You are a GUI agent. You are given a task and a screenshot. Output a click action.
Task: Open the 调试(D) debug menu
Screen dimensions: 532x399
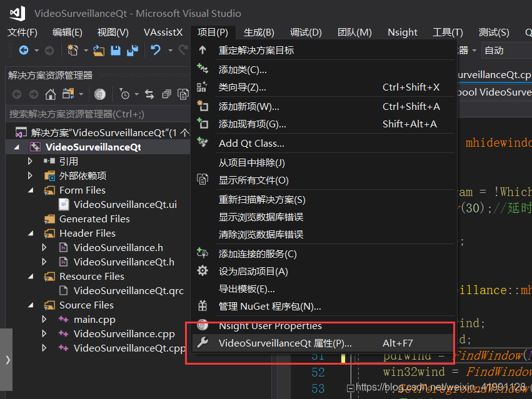306,32
